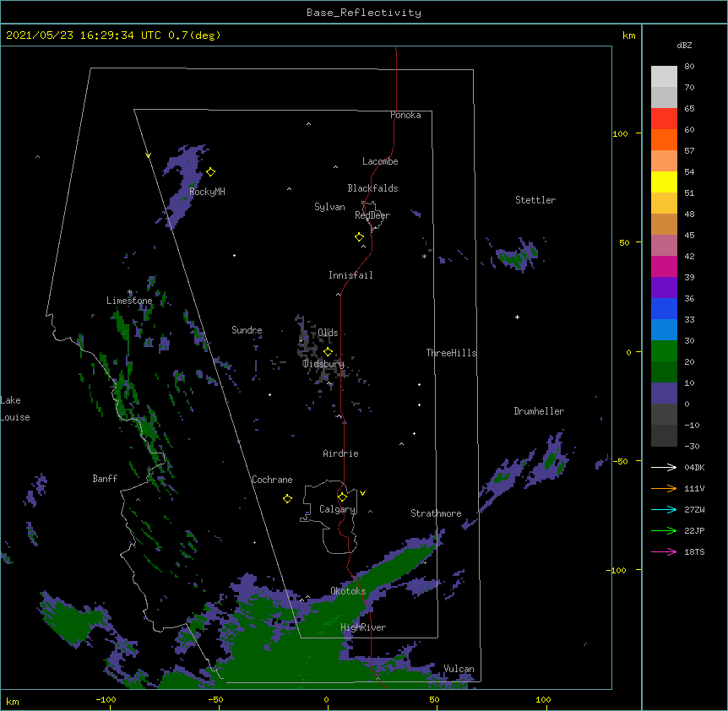The width and height of the screenshot is (728, 711).
Task: Click the topmost light gray legend swatch
Action: click(664, 77)
